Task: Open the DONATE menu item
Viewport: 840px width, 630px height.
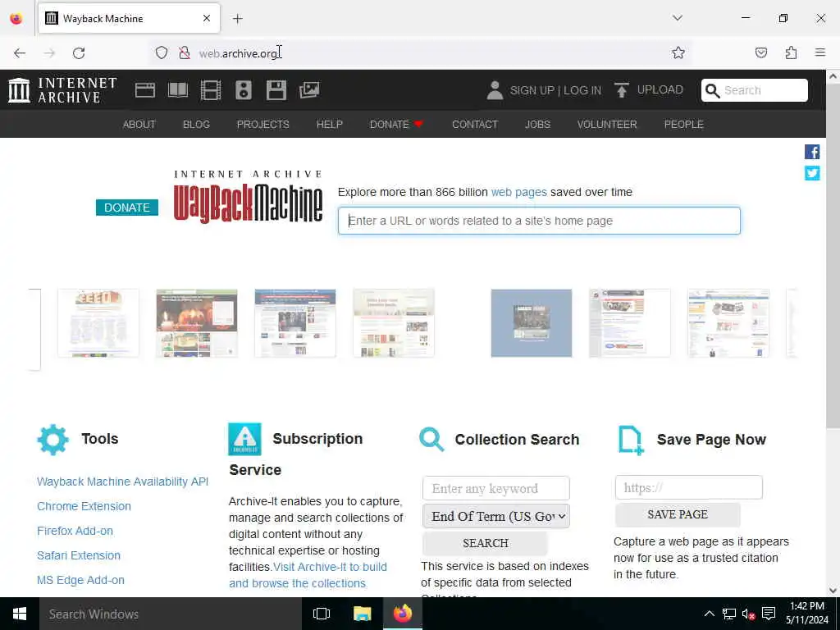Action: 396,125
